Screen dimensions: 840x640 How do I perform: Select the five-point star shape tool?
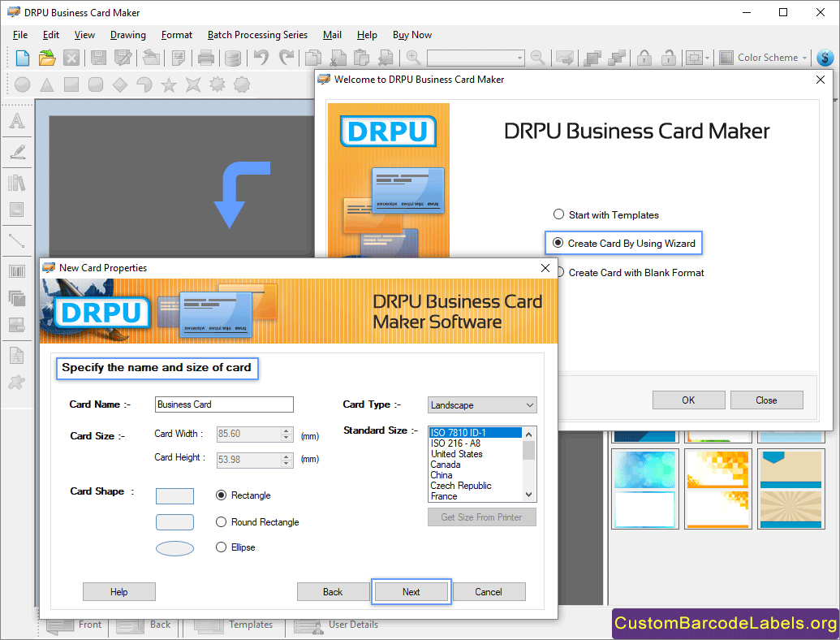[x=169, y=84]
